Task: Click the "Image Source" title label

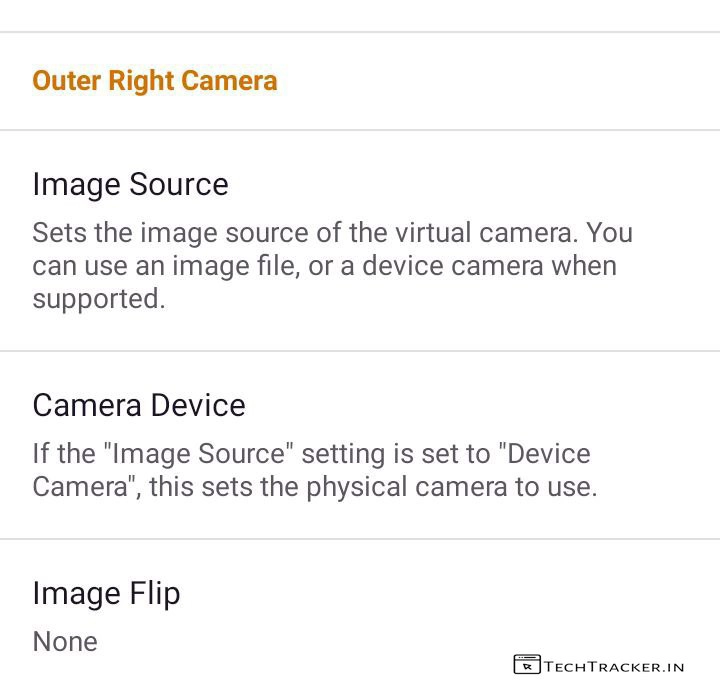Action: 130,184
